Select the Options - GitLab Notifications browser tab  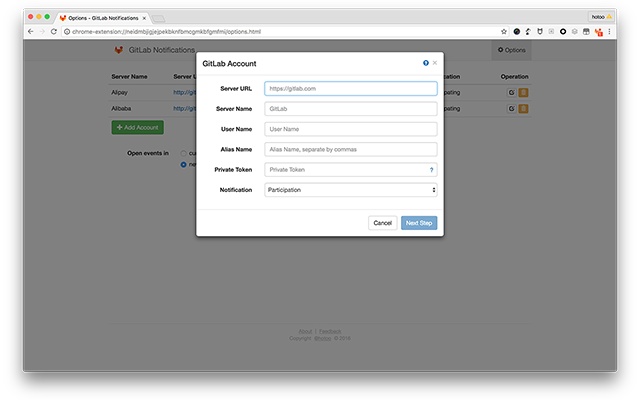click(x=102, y=18)
